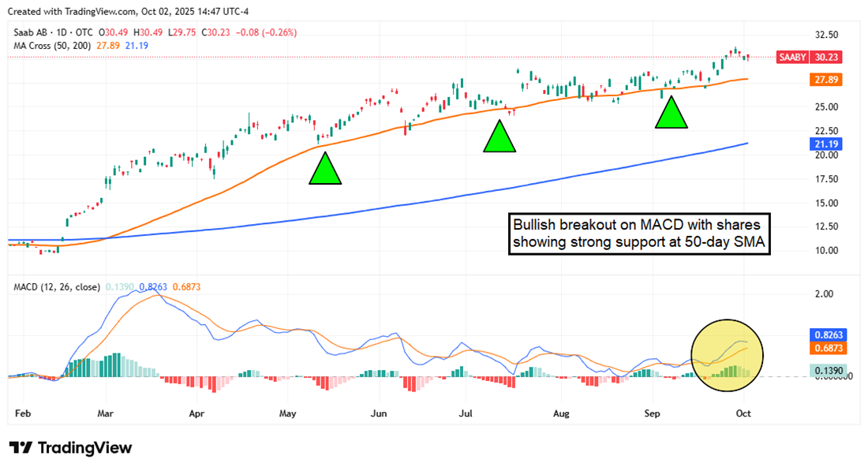Click the orange 27.89 SMA price label
The width and height of the screenshot is (868, 471).
pyautogui.click(x=826, y=80)
